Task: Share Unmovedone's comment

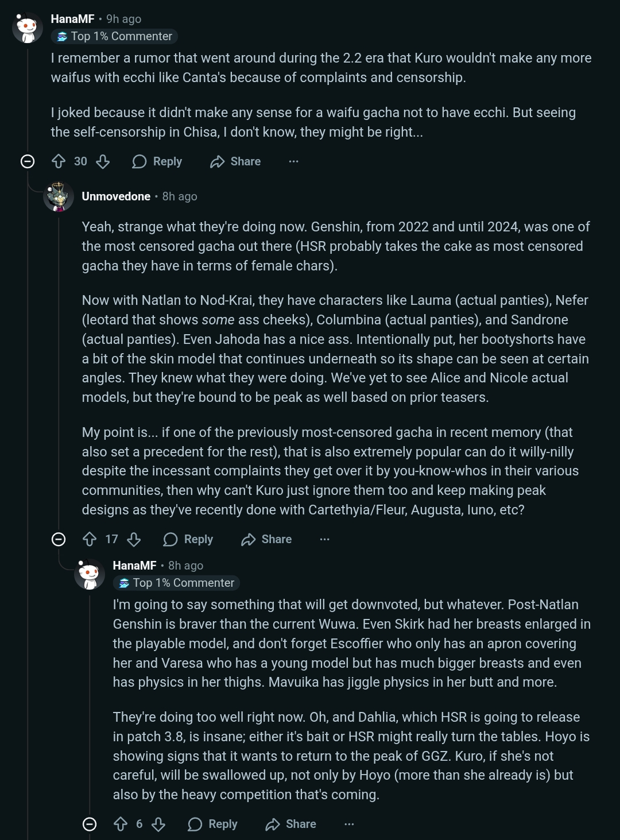Action: (266, 540)
